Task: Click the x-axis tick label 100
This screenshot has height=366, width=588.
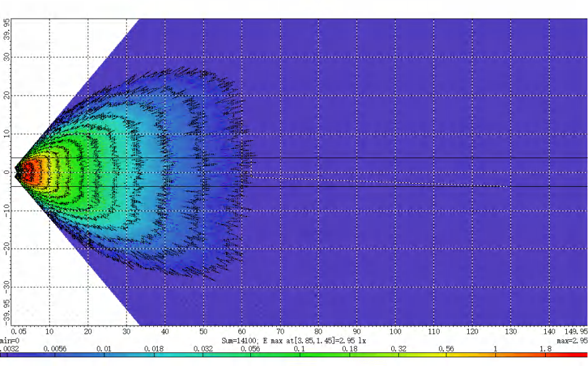Action: [x=396, y=331]
